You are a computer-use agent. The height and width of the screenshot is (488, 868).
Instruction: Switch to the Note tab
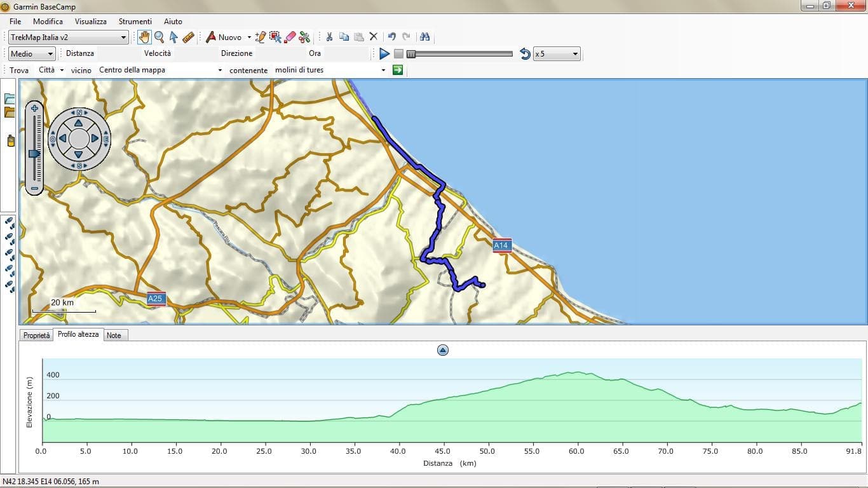(x=114, y=335)
